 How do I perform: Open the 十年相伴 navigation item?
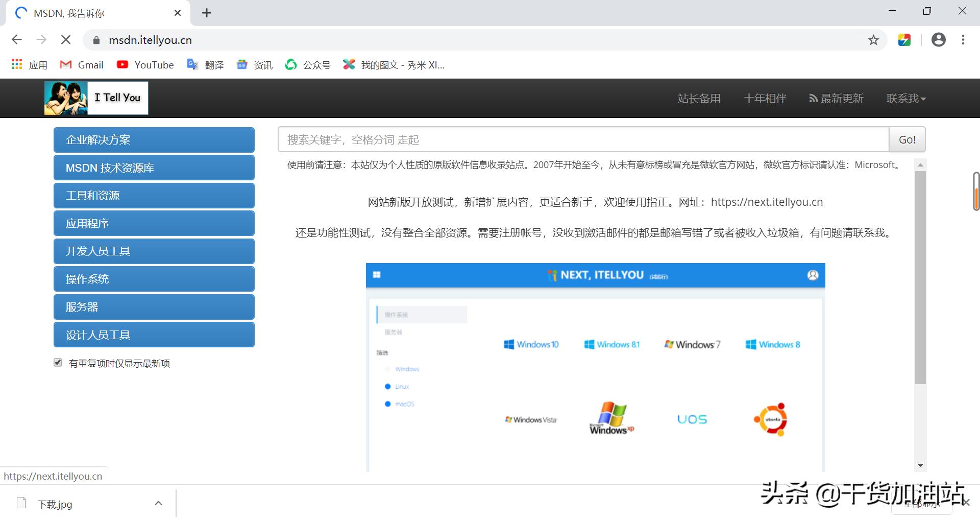pyautogui.click(x=765, y=99)
